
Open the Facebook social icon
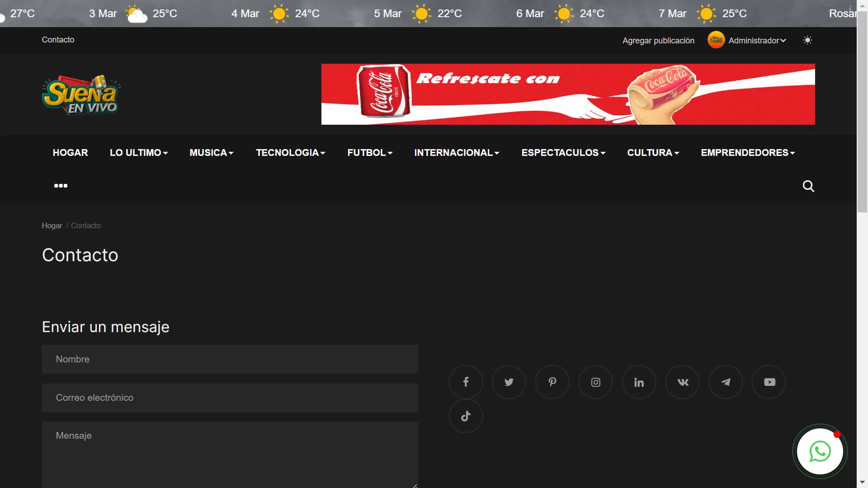[466, 382]
